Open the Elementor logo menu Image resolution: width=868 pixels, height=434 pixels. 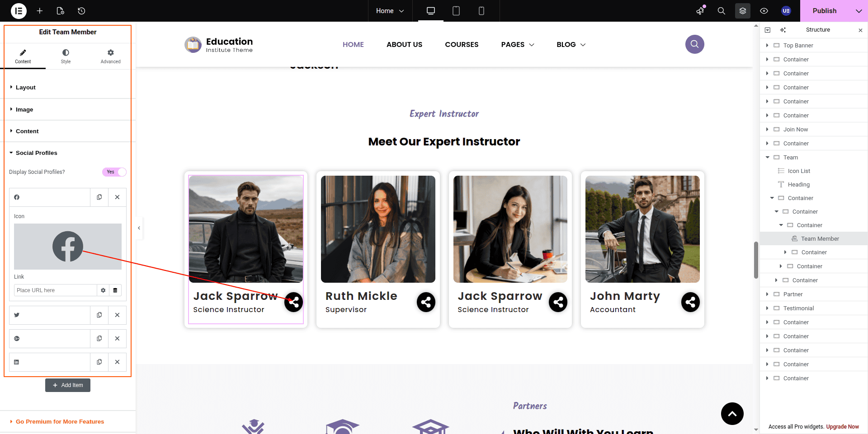19,11
